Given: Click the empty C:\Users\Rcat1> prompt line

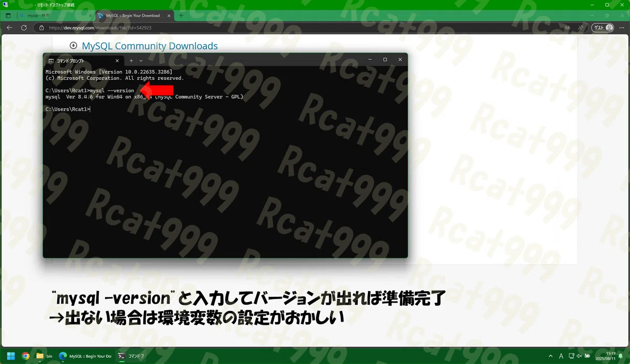Looking at the screenshot, I should 68,109.
